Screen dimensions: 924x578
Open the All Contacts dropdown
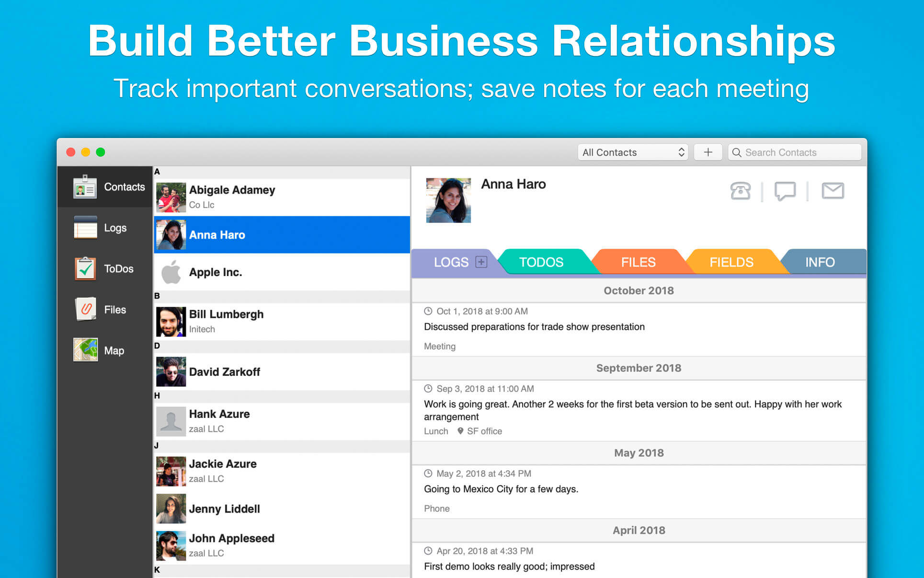point(632,152)
